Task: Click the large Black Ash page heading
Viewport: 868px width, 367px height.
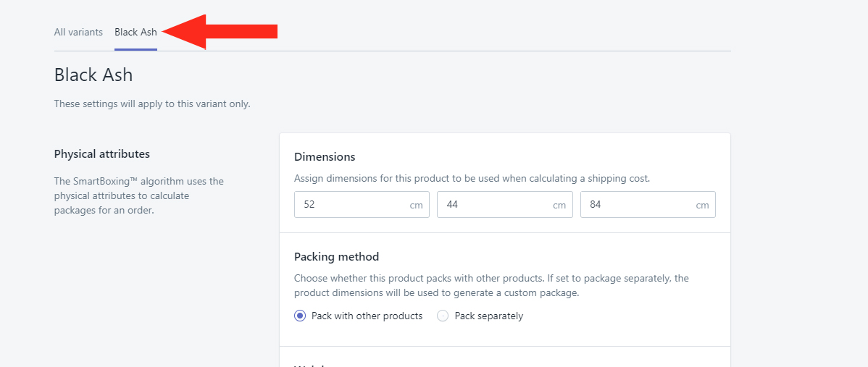Action: [x=93, y=75]
